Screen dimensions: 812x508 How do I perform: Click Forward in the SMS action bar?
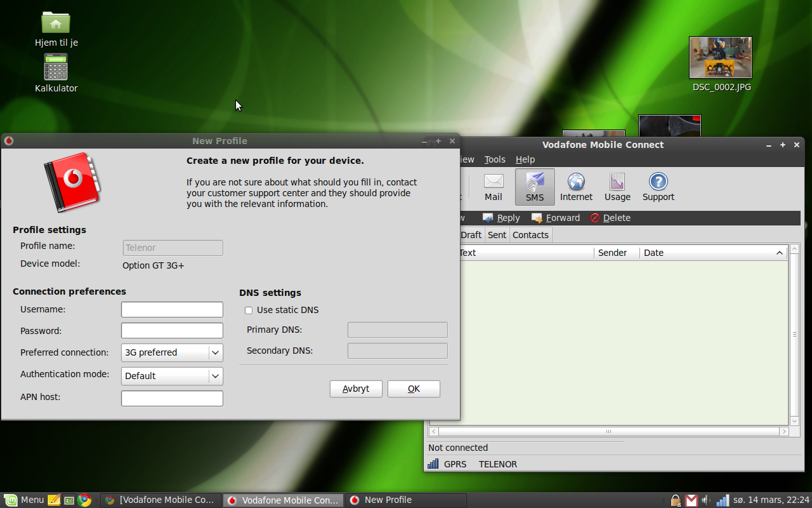coord(556,218)
